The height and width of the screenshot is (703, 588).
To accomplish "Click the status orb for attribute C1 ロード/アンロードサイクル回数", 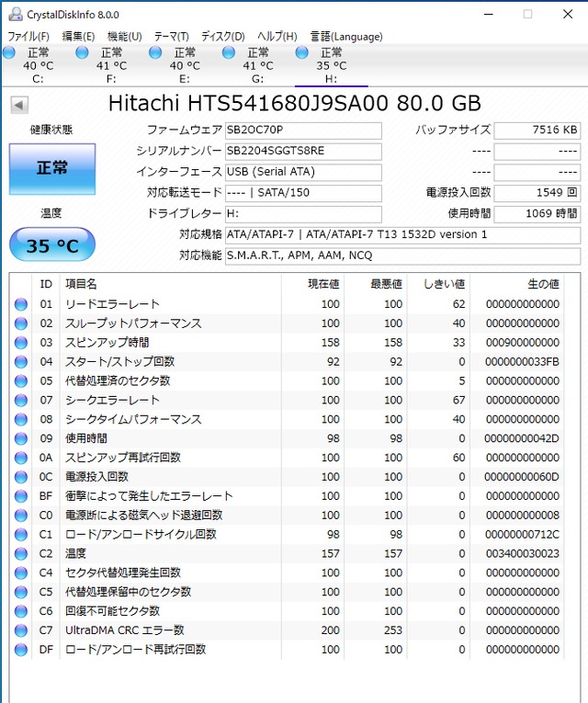I will tap(20, 535).
